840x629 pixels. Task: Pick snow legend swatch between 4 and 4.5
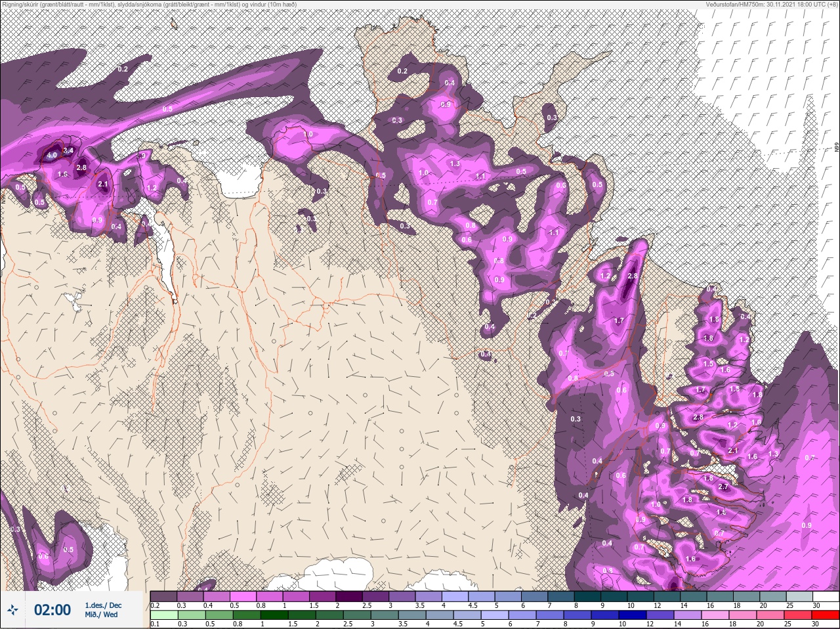point(457,596)
